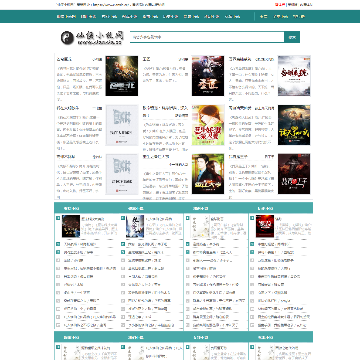
Task: Click rank badge beside the small red cover
Action: pyautogui.click(x=252, y=218)
